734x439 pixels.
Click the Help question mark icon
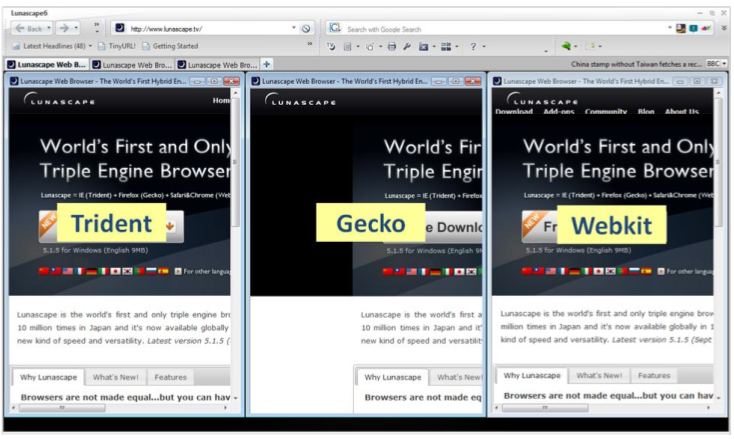tap(473, 46)
